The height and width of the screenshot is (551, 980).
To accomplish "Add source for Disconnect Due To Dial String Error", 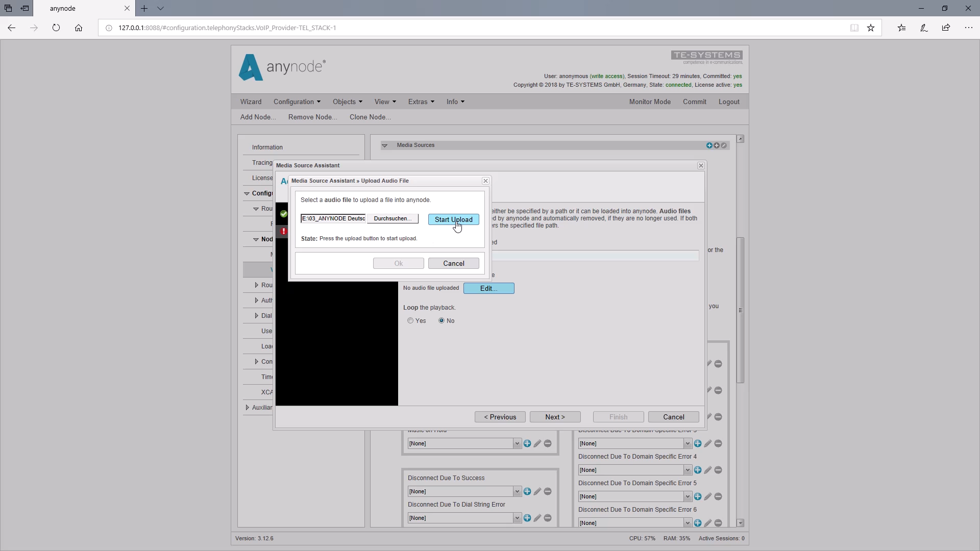I will pyautogui.click(x=527, y=518).
